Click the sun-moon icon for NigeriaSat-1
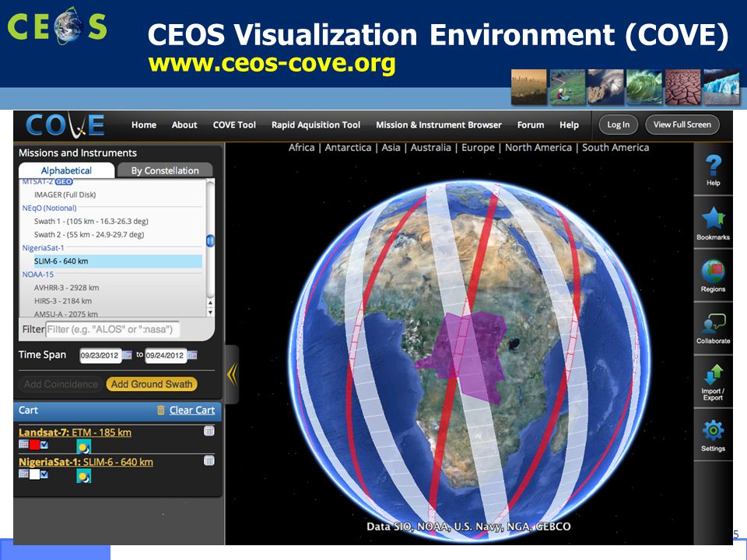This screenshot has width=747, height=560. click(84, 476)
